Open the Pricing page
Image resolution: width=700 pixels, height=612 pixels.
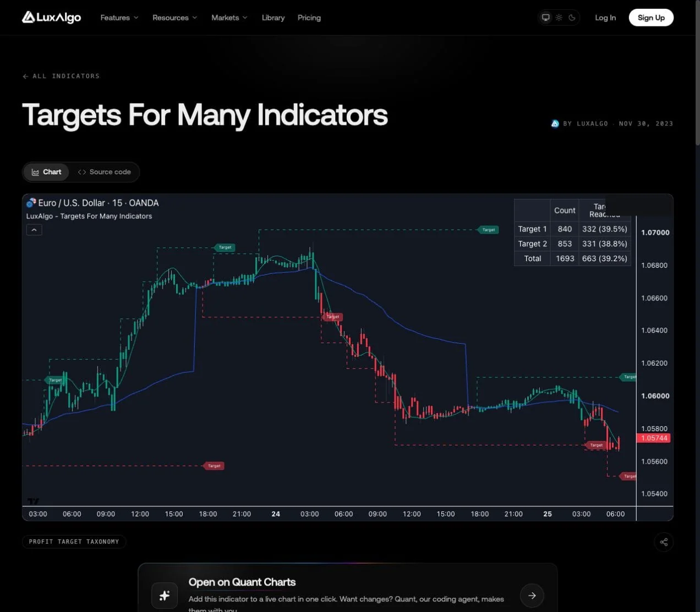[309, 18]
